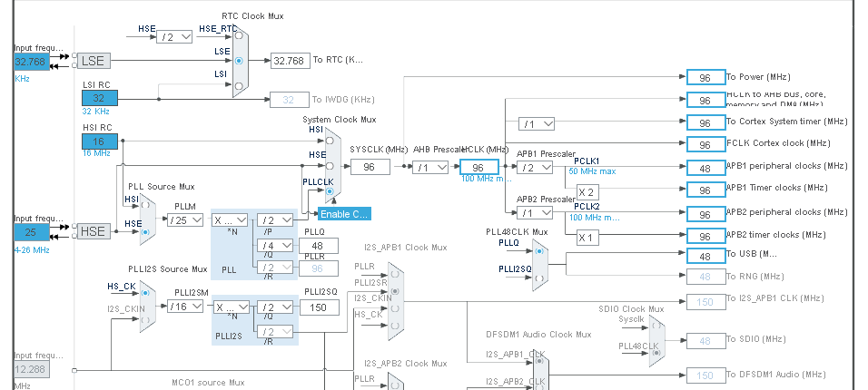Click the LSE oscillator block
Screen dimensions: 868x390
[94, 61]
